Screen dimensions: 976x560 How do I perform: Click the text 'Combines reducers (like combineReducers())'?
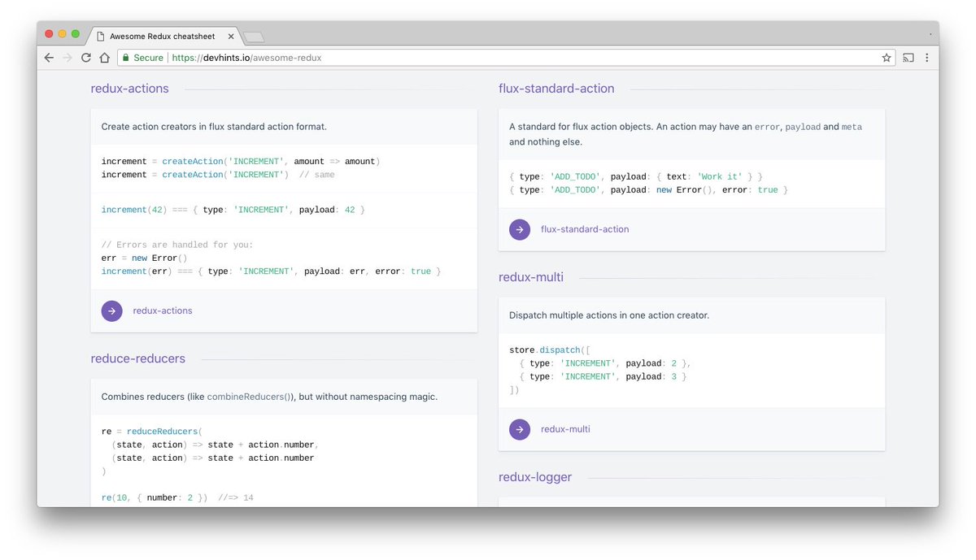click(x=198, y=397)
